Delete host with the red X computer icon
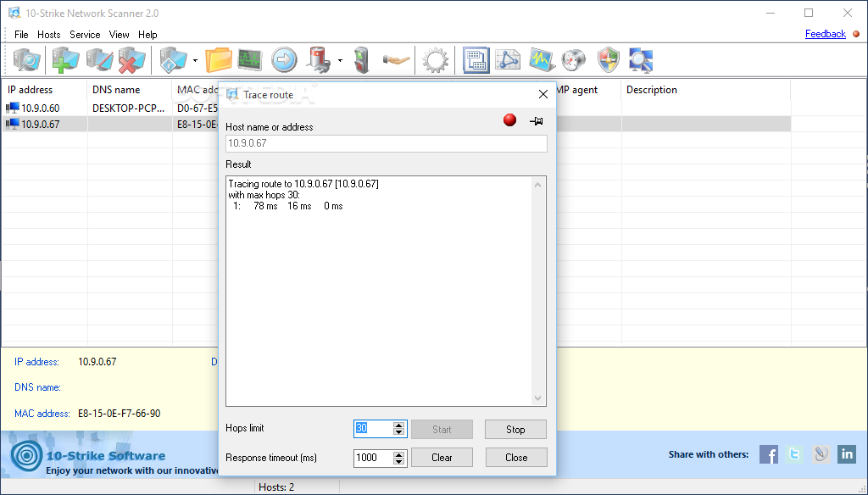 [131, 60]
